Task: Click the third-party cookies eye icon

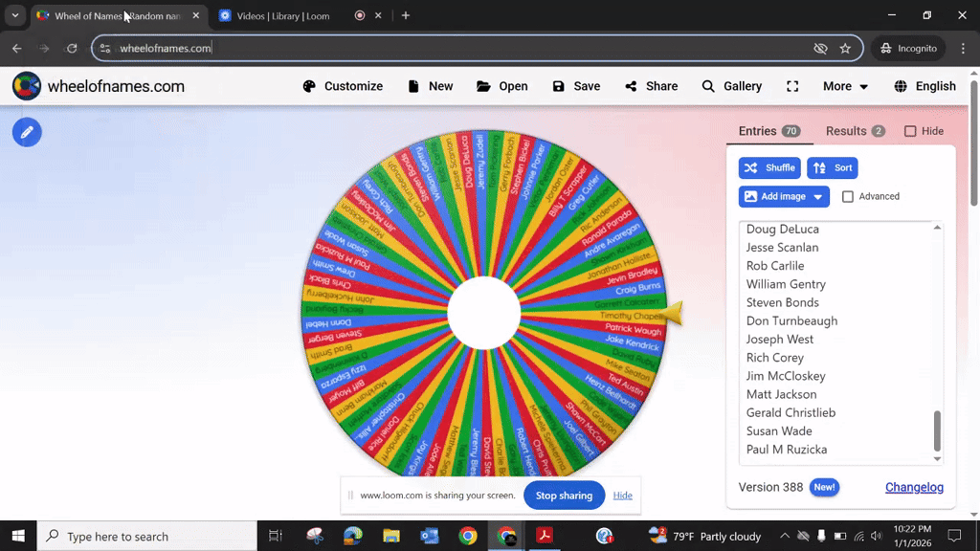Action: tap(820, 48)
